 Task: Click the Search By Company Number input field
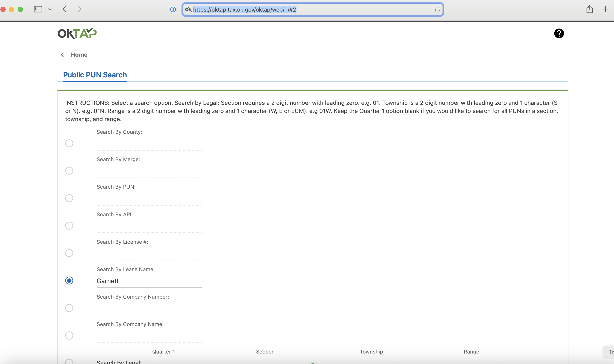(149, 309)
